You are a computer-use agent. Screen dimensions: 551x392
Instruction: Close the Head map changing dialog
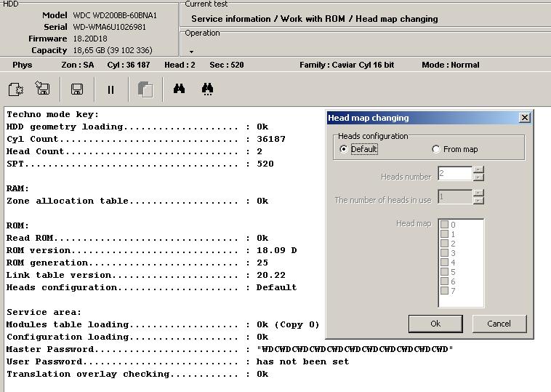[524, 117]
